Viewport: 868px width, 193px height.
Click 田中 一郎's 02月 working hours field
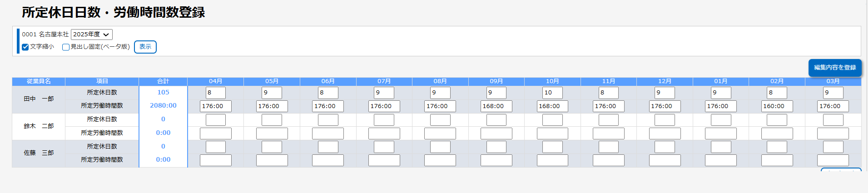[x=777, y=106]
